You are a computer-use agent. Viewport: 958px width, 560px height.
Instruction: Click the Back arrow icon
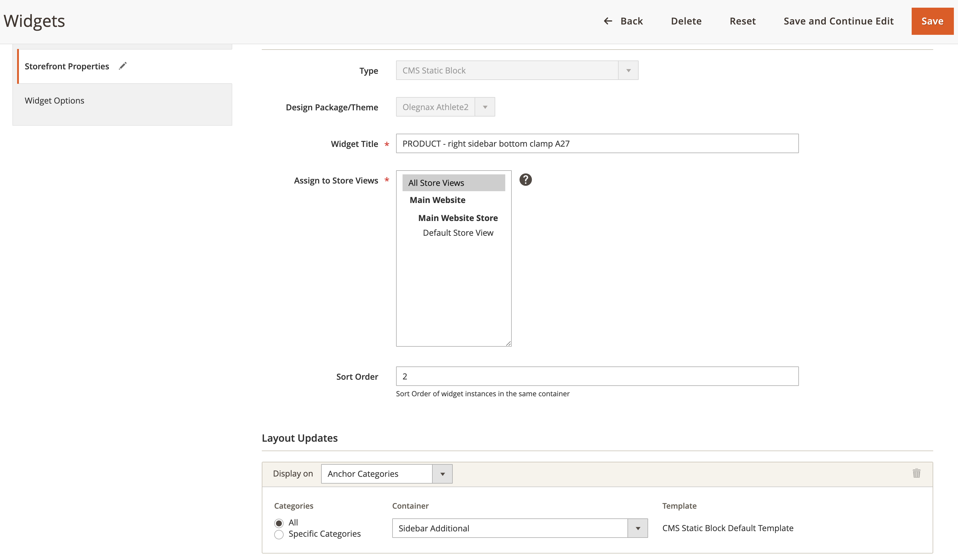click(x=608, y=21)
